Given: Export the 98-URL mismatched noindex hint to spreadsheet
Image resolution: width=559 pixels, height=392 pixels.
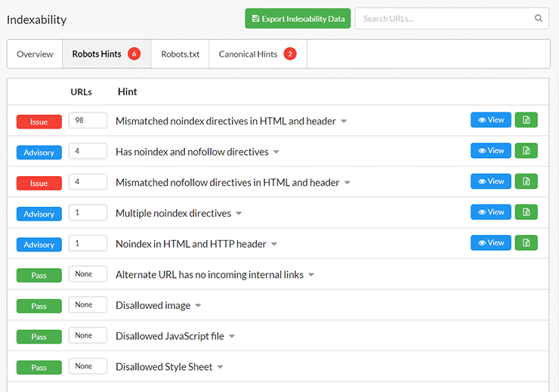Looking at the screenshot, I should coord(527,120).
